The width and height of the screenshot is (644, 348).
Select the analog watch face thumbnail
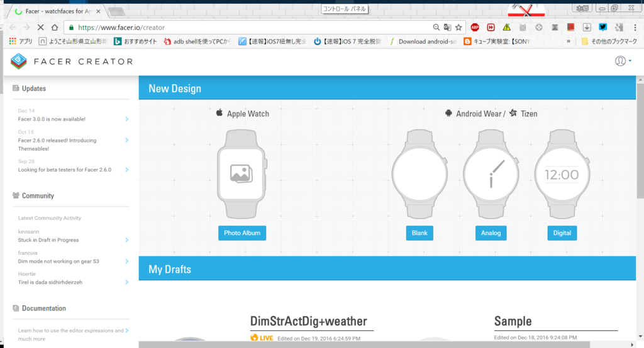click(x=491, y=174)
